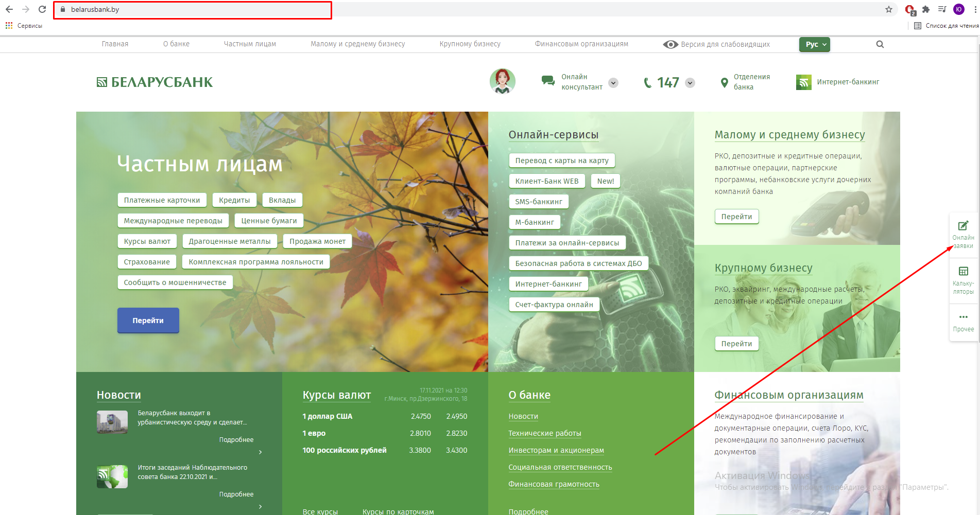Open the Инвесторам и акционерам link

(556, 451)
